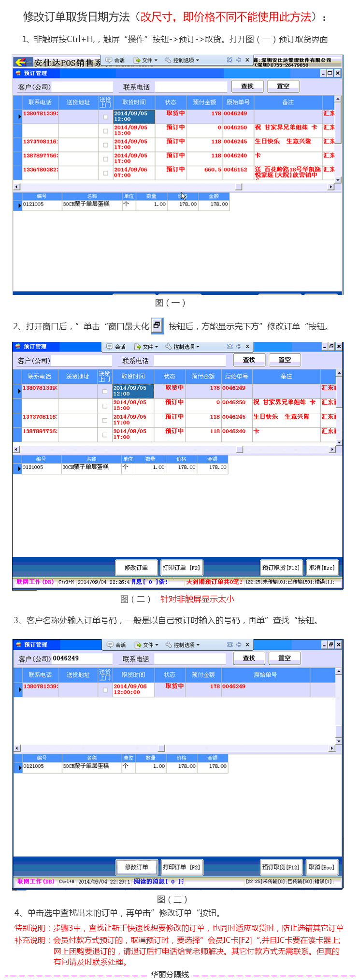Viewport: 359px width, 980px height.
Task: Click 修改订单 button in Figure 2
Action: click(136, 568)
